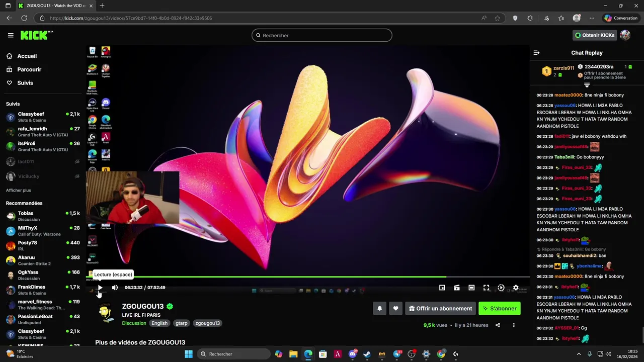Open the browser settings ellipsis menu
This screenshot has width=644, height=362.
(592, 18)
